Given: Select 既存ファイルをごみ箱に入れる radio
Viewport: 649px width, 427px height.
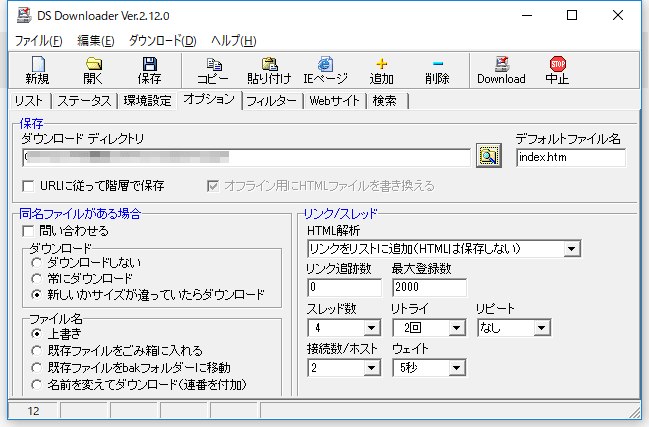Looking at the screenshot, I should (x=36, y=351).
